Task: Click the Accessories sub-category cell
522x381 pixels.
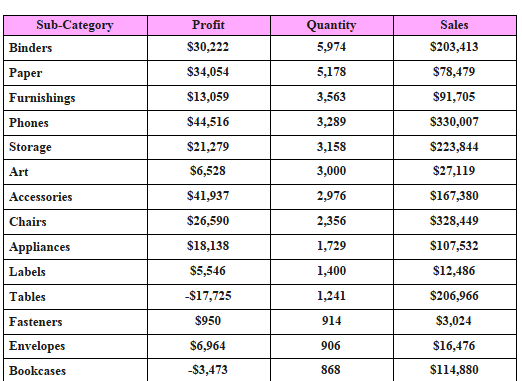Action: coord(75,197)
